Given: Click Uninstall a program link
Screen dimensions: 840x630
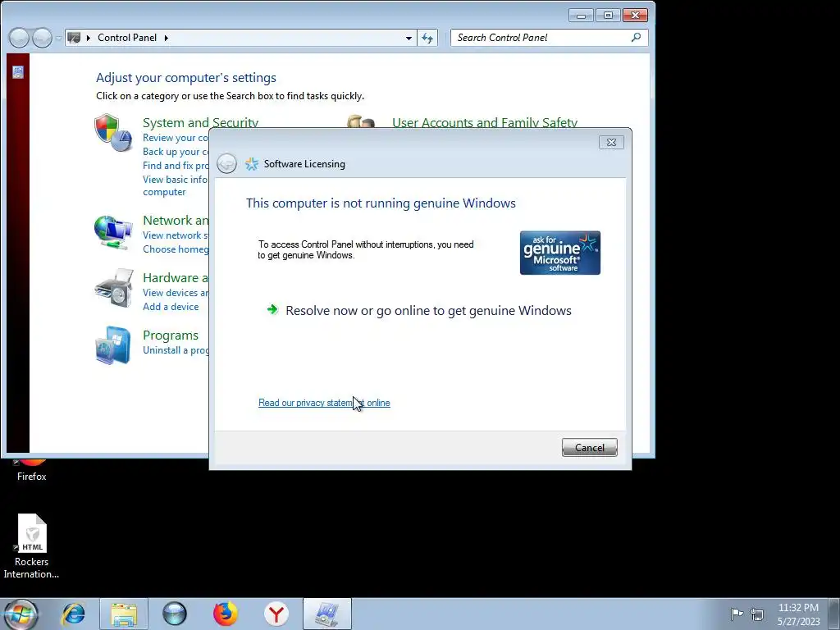Looking at the screenshot, I should tap(176, 349).
